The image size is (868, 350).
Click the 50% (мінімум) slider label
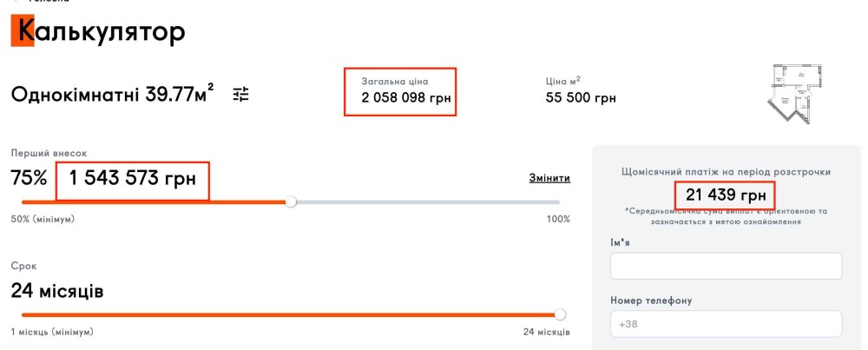point(43,219)
